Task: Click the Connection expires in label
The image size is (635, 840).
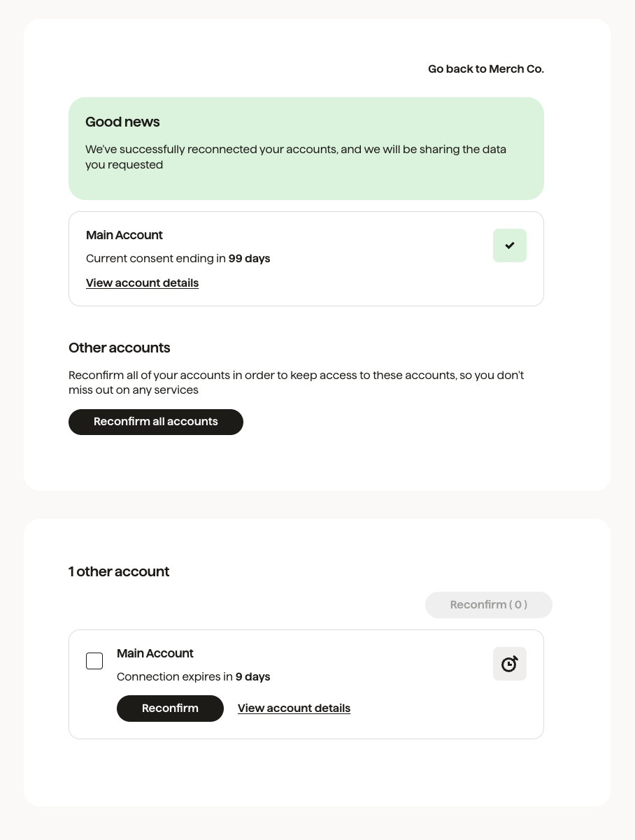Action: click(x=175, y=677)
